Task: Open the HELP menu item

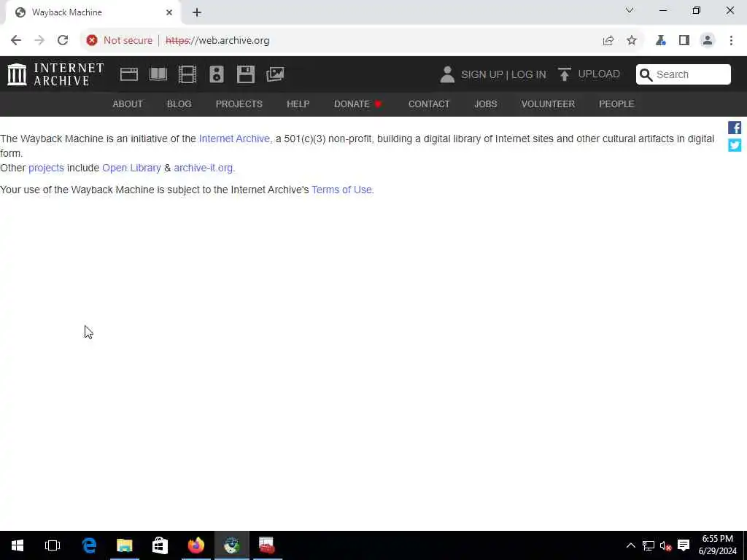Action: (298, 104)
